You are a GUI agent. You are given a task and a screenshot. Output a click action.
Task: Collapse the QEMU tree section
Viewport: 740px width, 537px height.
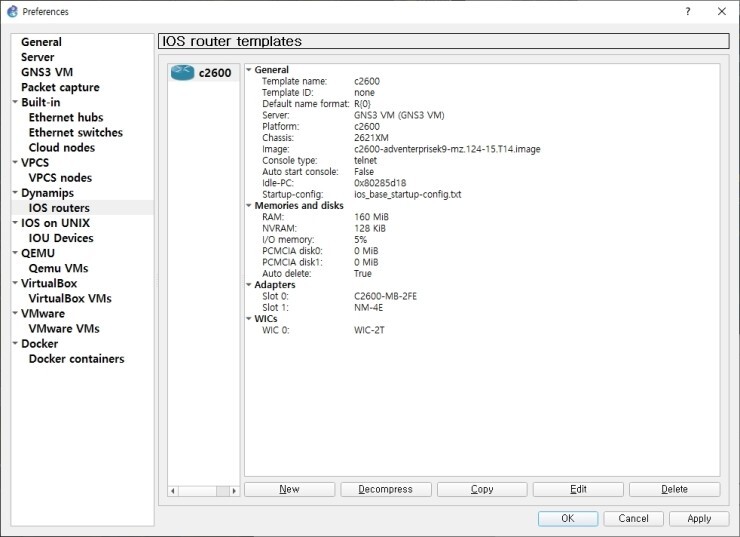(15, 252)
